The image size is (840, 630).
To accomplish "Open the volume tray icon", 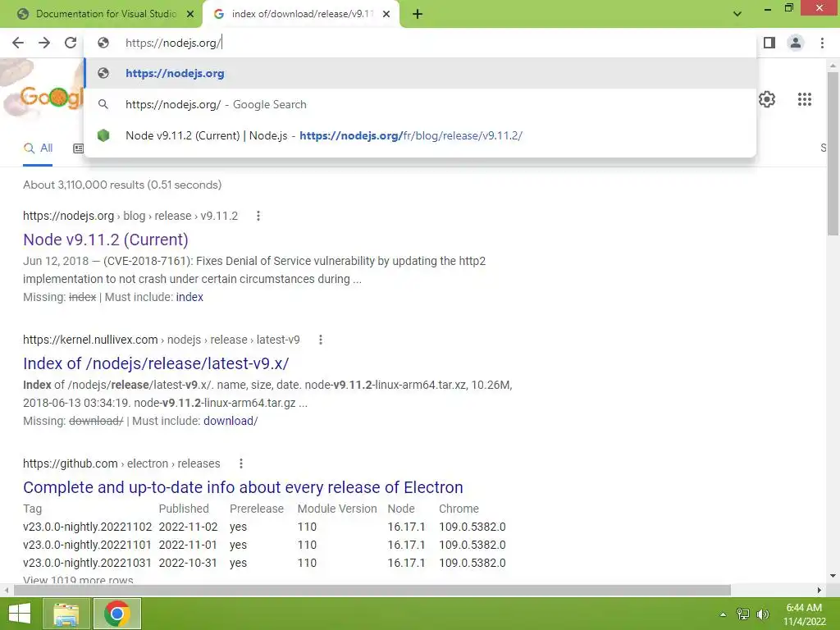I will 762,614.
